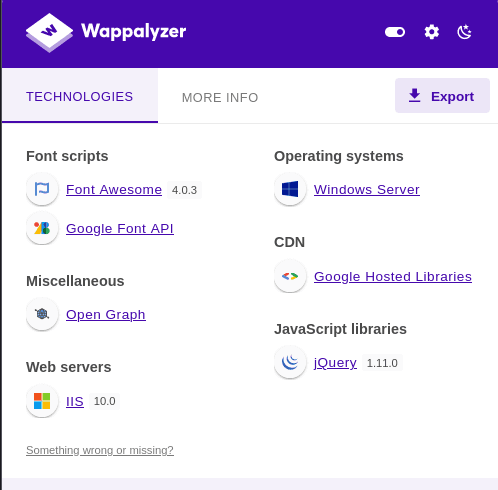This screenshot has height=490, width=498.
Task: Click the Font Awesome flag icon
Action: [42, 189]
